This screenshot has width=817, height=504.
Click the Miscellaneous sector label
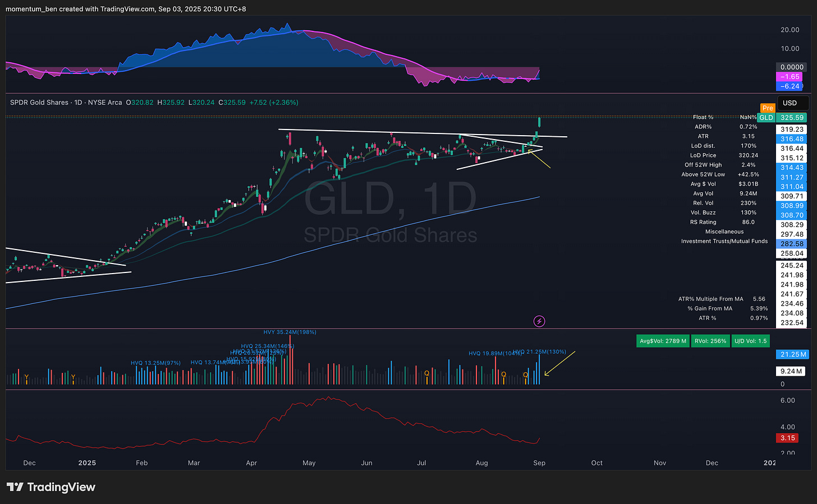[x=724, y=232]
